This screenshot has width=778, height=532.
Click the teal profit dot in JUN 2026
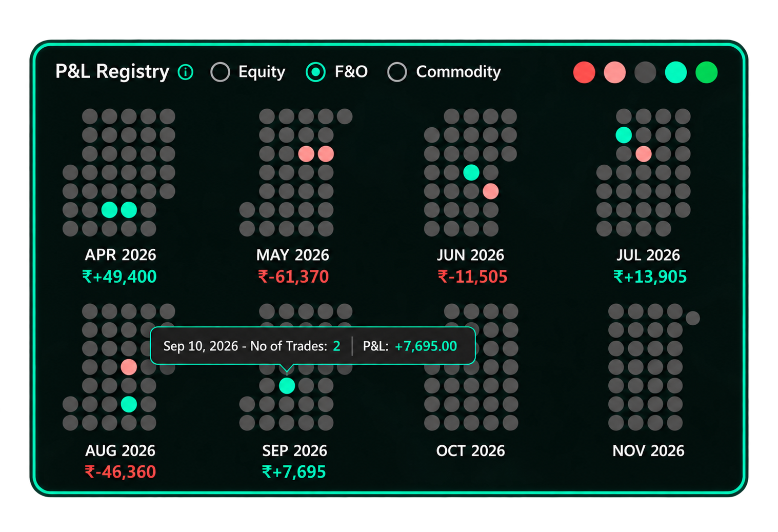[471, 172]
